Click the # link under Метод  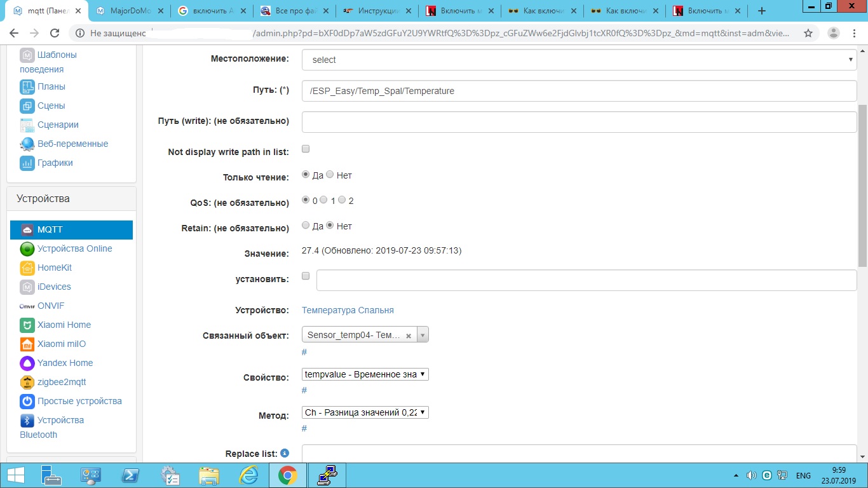click(x=304, y=428)
